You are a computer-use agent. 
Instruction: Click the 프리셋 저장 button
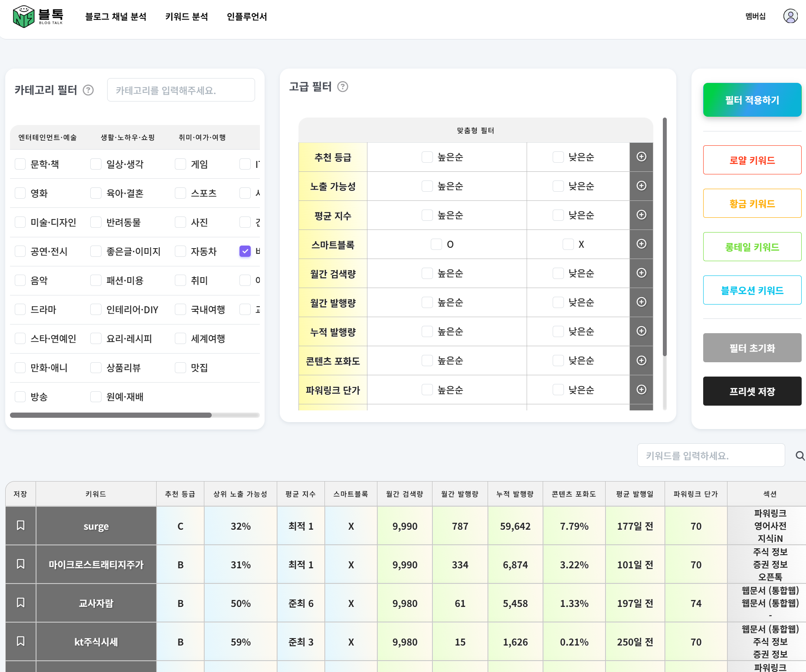752,391
